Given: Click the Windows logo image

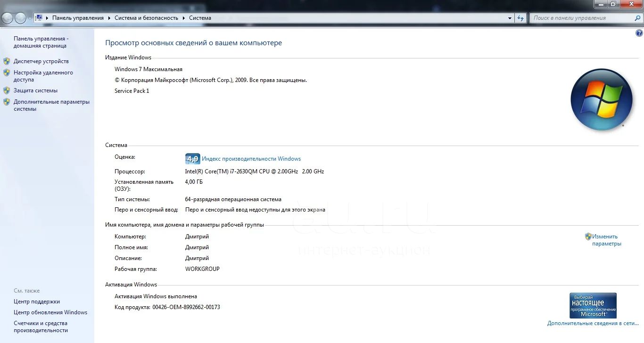Looking at the screenshot, I should (601, 99).
